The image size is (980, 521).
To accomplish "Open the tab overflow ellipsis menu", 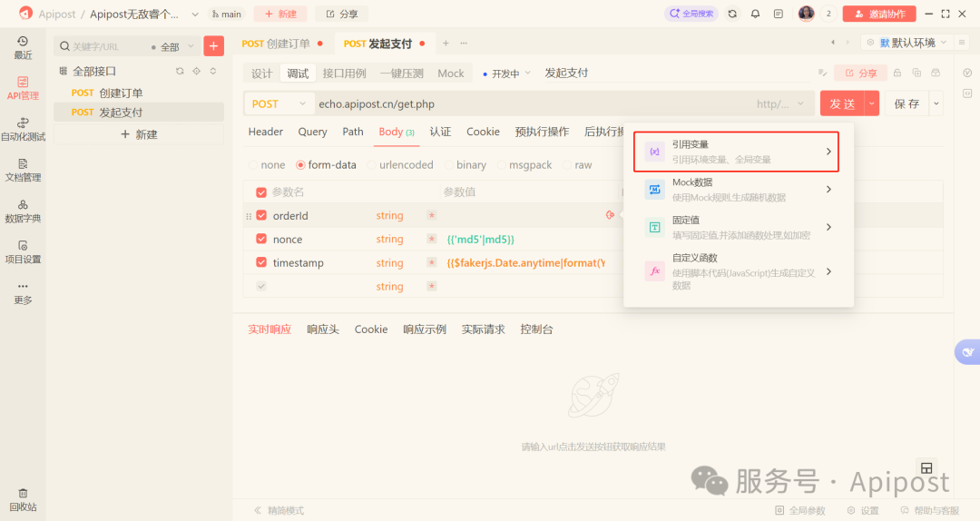I will (464, 44).
